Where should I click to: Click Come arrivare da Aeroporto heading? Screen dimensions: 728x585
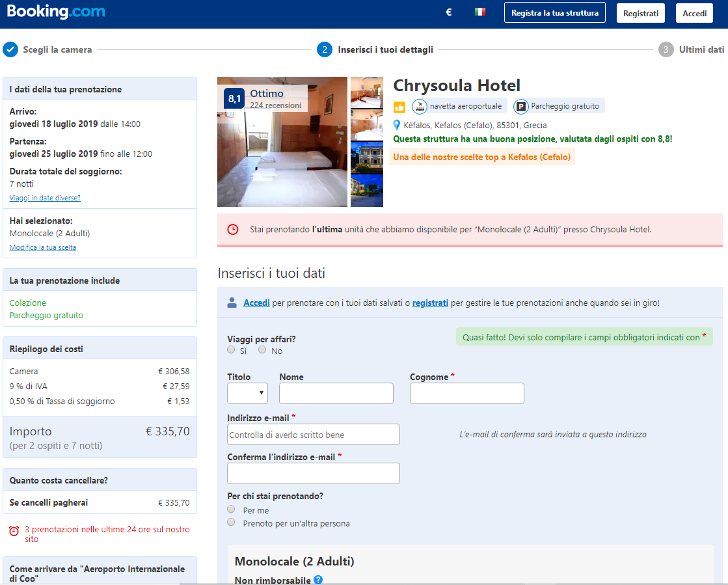(97, 573)
